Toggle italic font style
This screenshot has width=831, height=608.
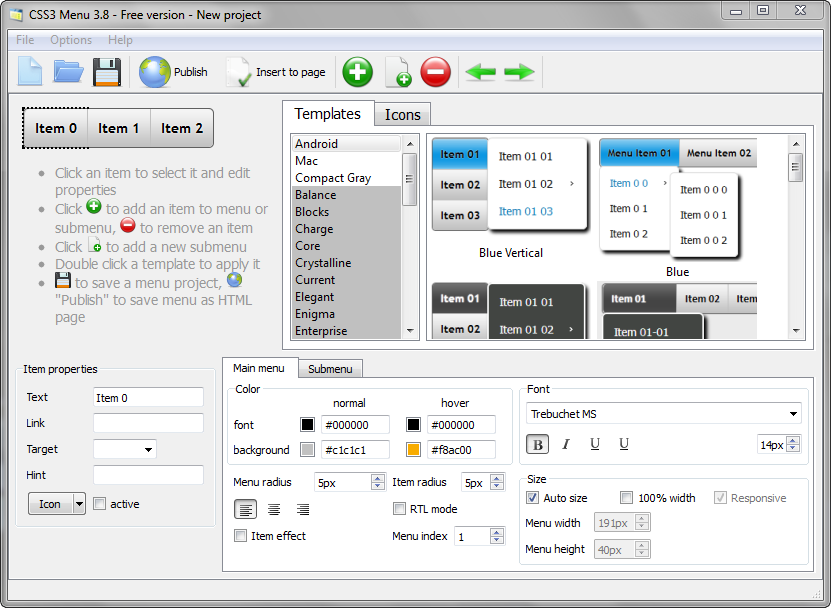[x=566, y=444]
